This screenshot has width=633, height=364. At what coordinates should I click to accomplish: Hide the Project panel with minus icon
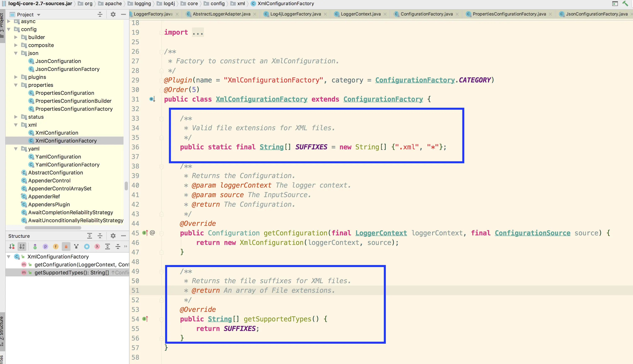[123, 14]
